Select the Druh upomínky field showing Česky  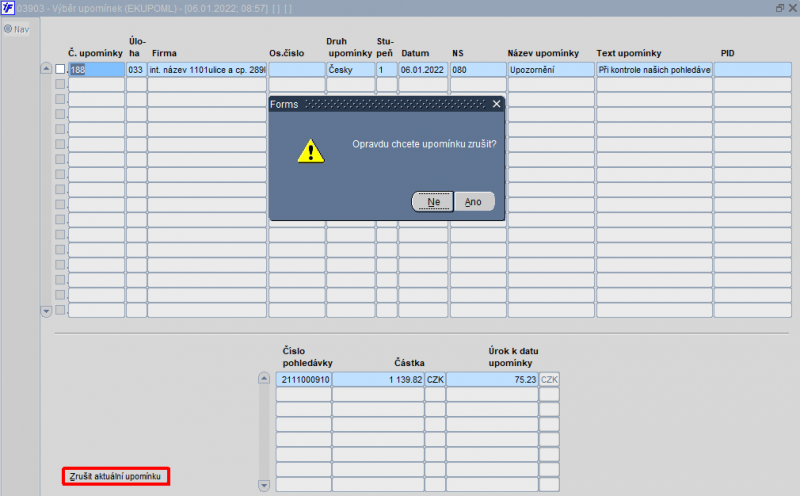coord(351,69)
